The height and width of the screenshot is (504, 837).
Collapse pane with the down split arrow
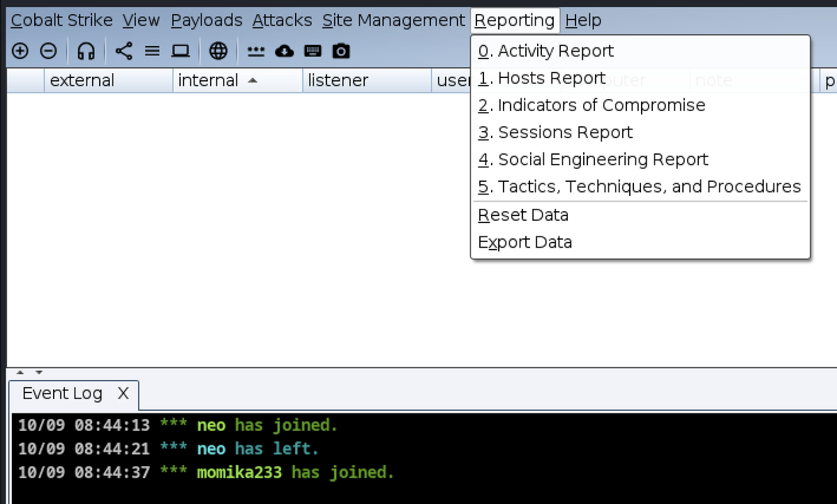[39, 373]
